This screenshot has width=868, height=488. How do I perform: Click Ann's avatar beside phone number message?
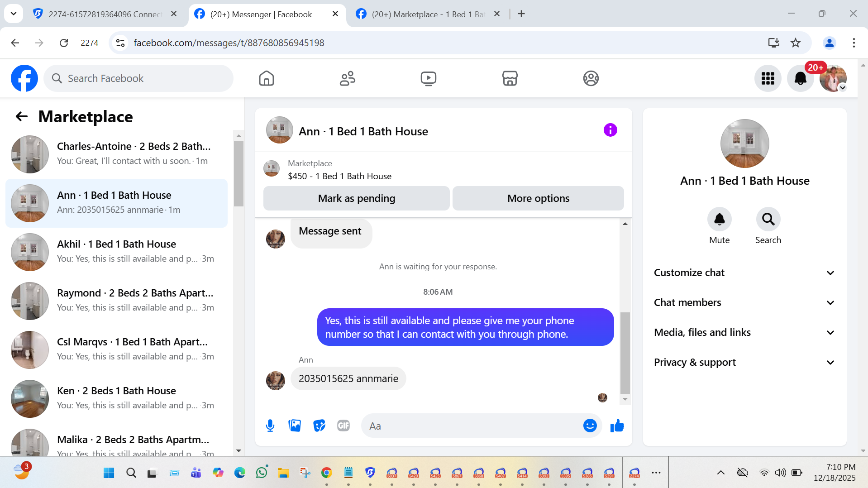[276, 380]
